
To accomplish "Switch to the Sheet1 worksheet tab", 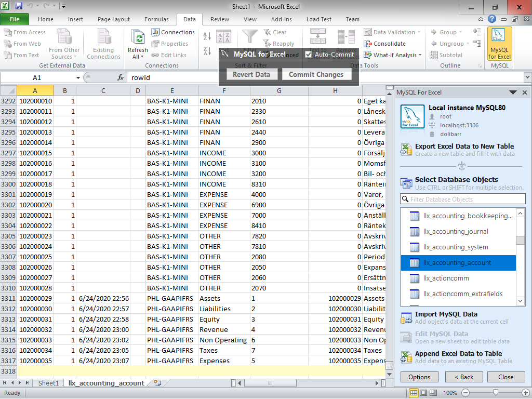I will pos(48,383).
